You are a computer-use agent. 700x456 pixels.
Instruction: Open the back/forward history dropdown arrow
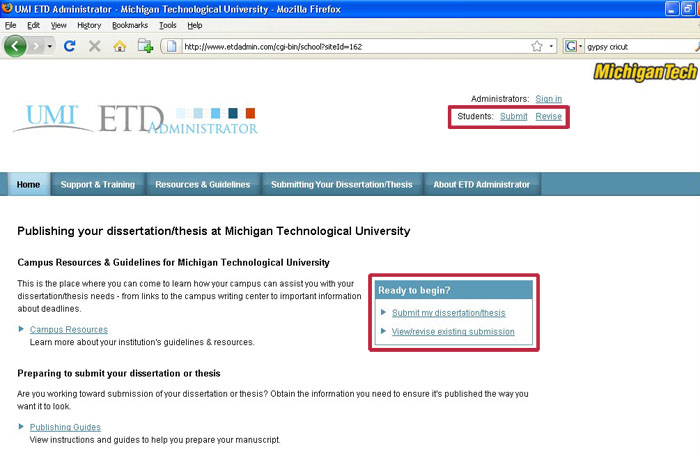point(50,46)
